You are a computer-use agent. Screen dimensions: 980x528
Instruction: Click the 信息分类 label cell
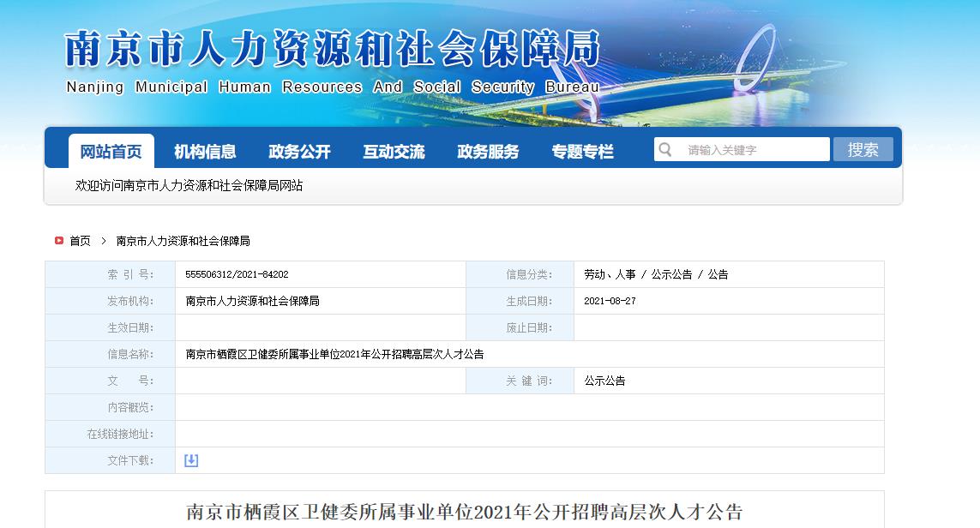click(x=520, y=274)
